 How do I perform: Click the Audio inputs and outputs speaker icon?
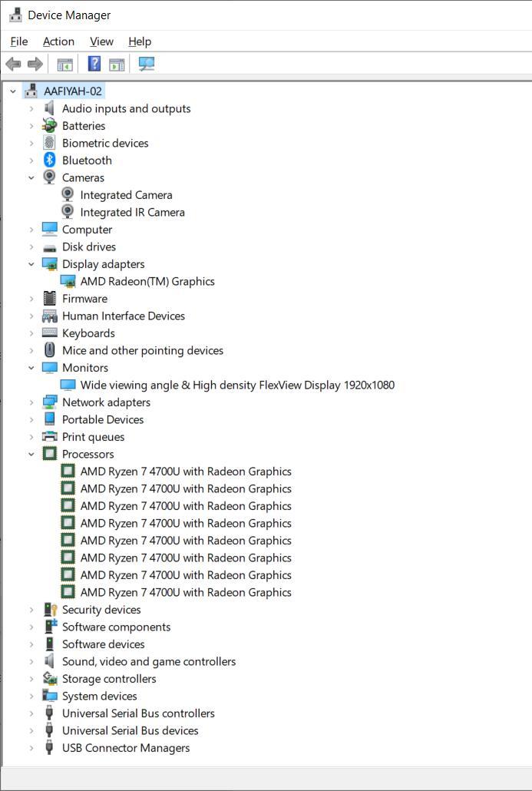pos(49,108)
